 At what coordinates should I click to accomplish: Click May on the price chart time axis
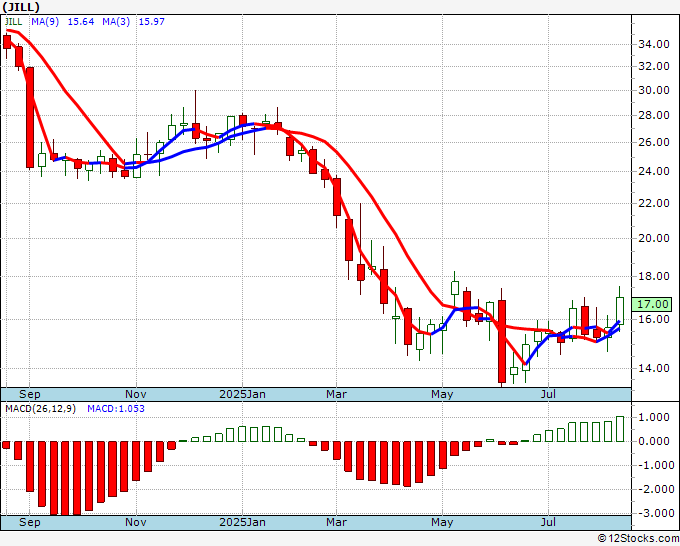click(442, 395)
